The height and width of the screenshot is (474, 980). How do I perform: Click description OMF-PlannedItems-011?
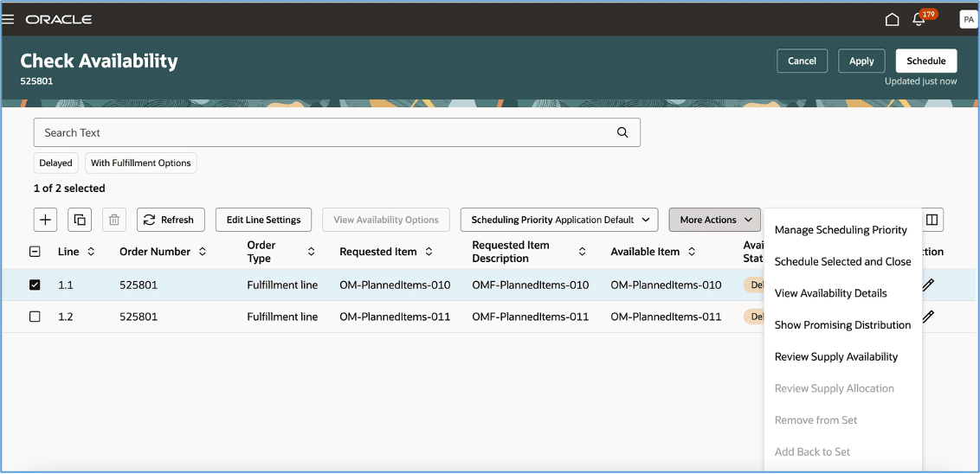pos(531,317)
